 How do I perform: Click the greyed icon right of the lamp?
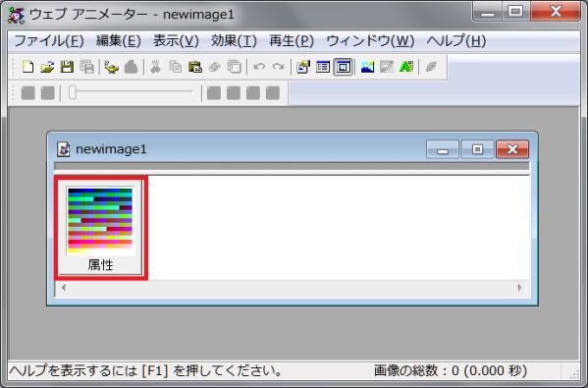pyautogui.click(x=131, y=67)
